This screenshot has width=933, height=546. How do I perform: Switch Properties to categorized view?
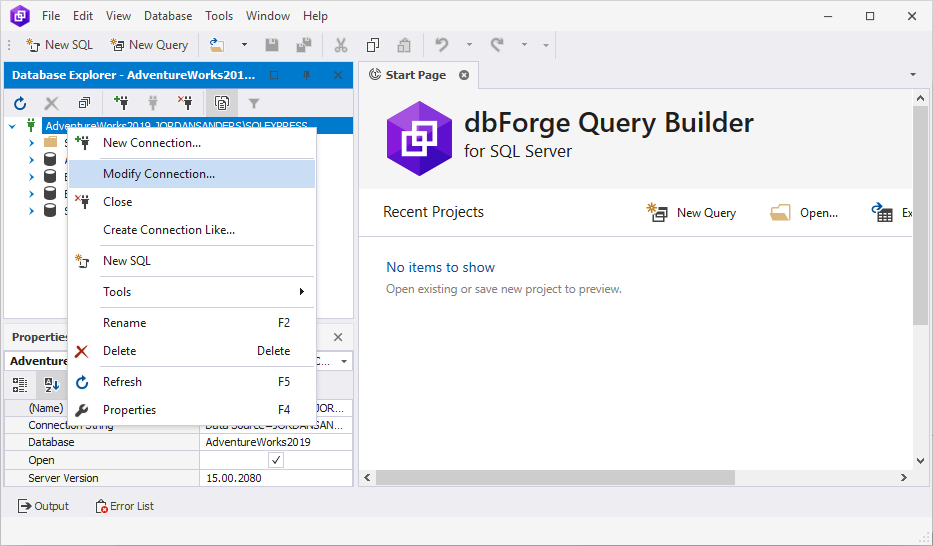coord(20,385)
